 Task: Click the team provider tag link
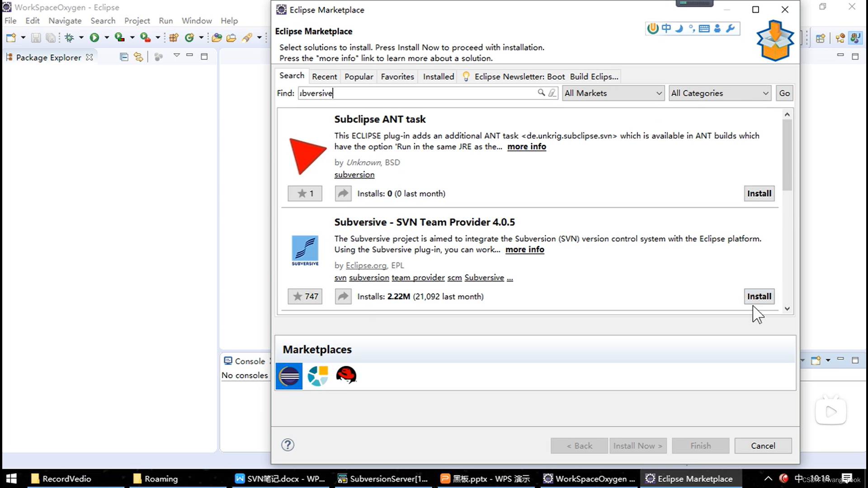pos(418,277)
